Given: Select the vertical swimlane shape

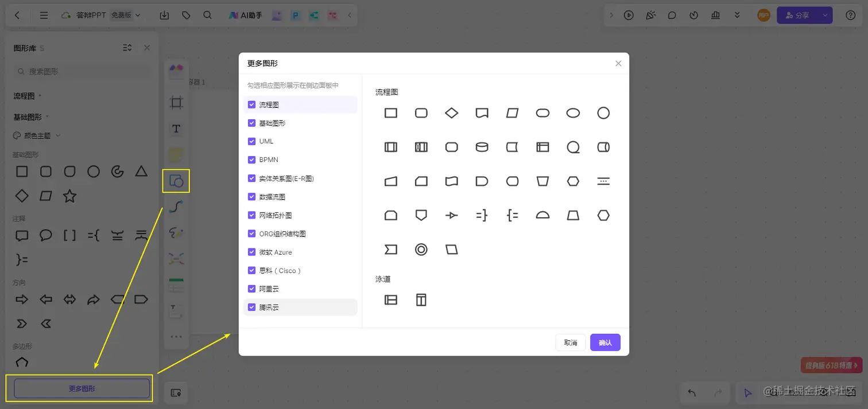Looking at the screenshot, I should [421, 299].
